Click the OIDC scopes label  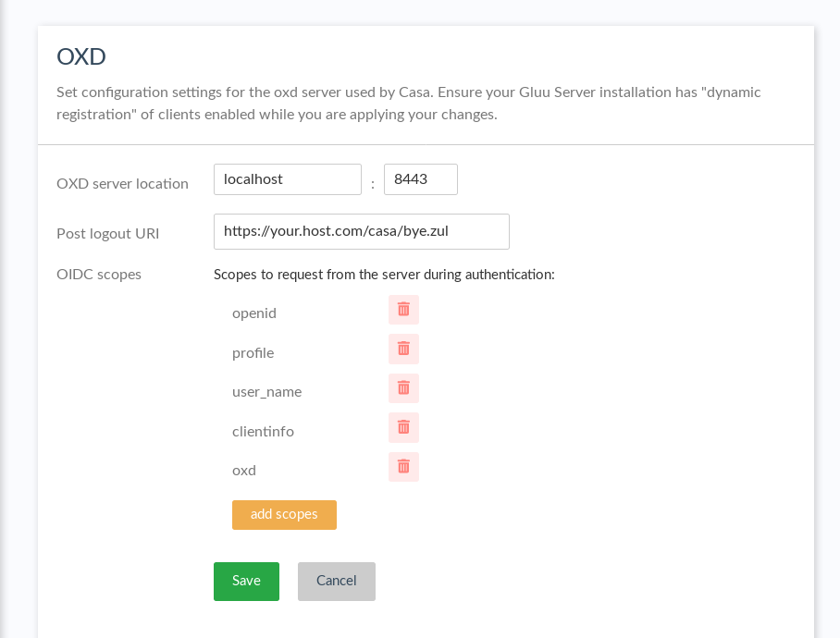[99, 275]
